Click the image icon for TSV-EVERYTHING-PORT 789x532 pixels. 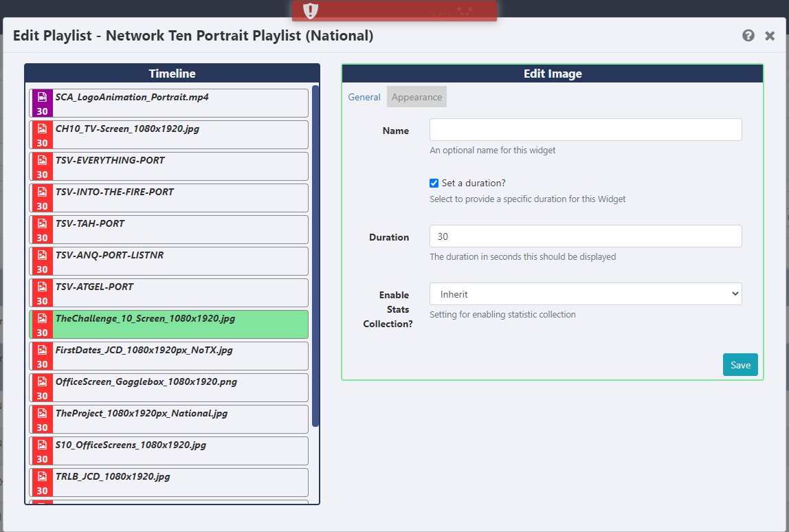coord(43,161)
